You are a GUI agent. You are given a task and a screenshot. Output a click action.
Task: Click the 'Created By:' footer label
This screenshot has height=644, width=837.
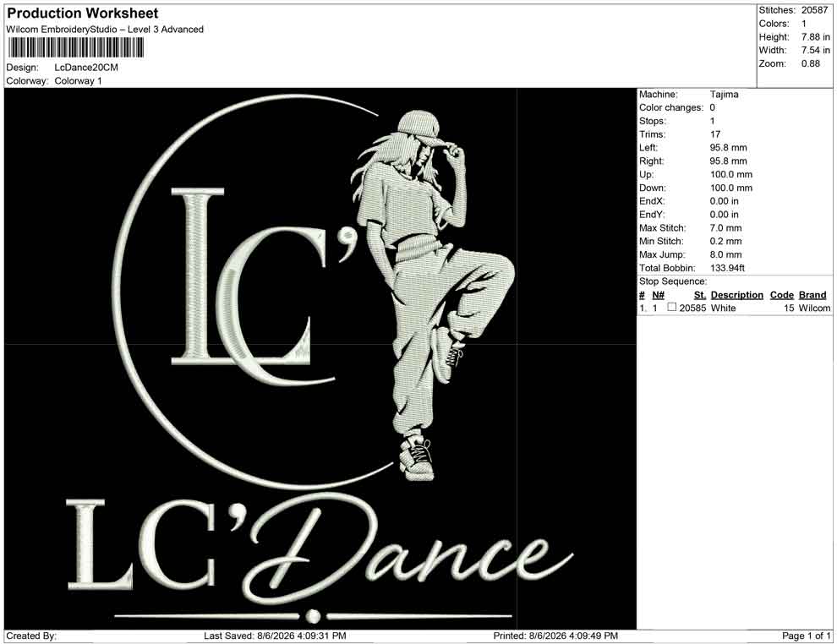[31, 636]
